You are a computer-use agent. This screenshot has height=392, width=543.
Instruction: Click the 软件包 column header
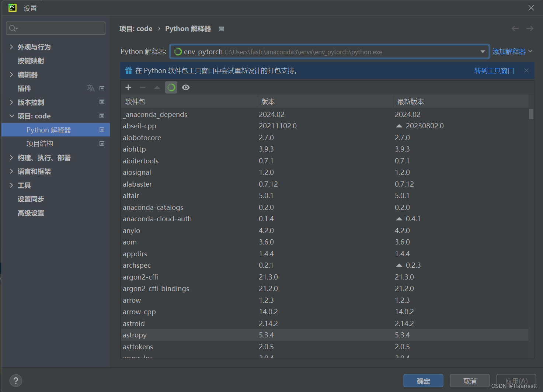click(189, 101)
